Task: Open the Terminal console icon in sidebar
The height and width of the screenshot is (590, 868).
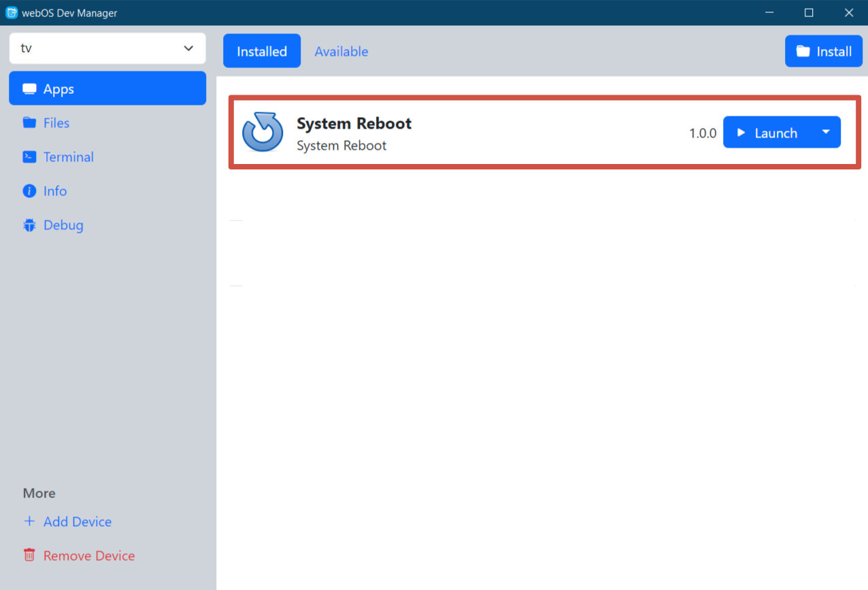Action: pyautogui.click(x=29, y=157)
